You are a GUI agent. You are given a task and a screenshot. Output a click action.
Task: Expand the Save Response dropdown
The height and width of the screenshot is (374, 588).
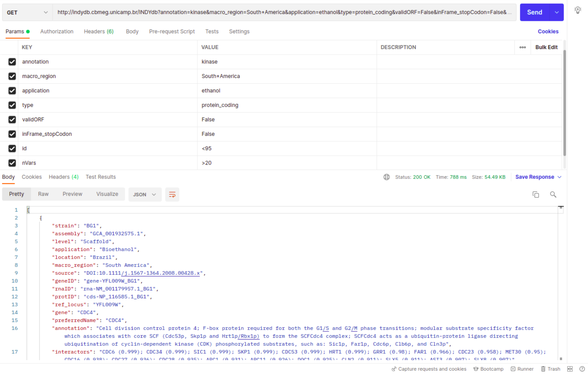[x=560, y=177]
